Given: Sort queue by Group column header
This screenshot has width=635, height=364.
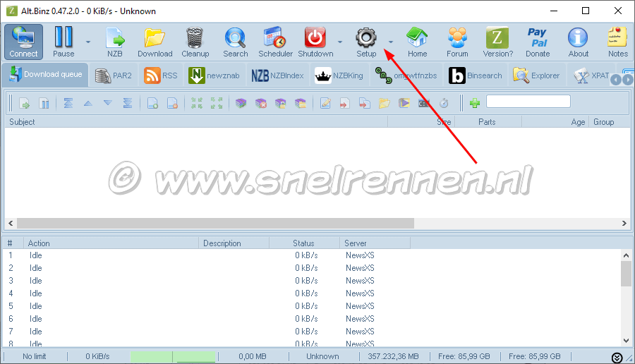Looking at the screenshot, I should tap(610, 122).
